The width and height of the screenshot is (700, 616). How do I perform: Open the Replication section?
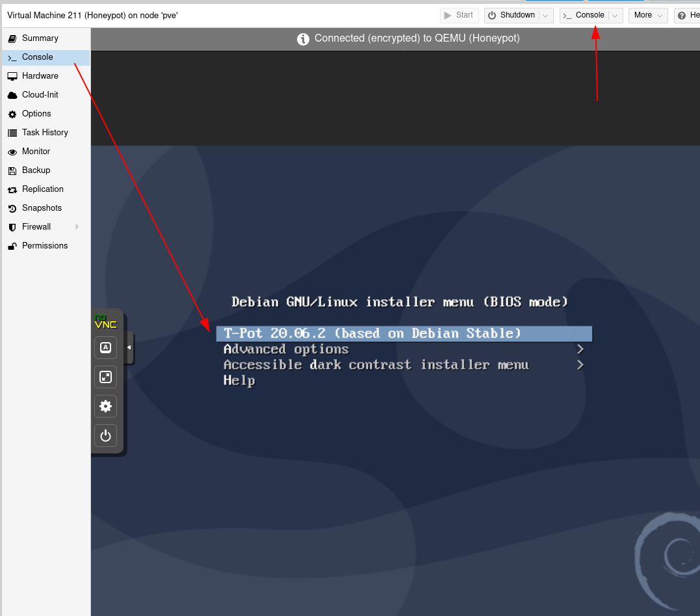pyautogui.click(x=45, y=189)
